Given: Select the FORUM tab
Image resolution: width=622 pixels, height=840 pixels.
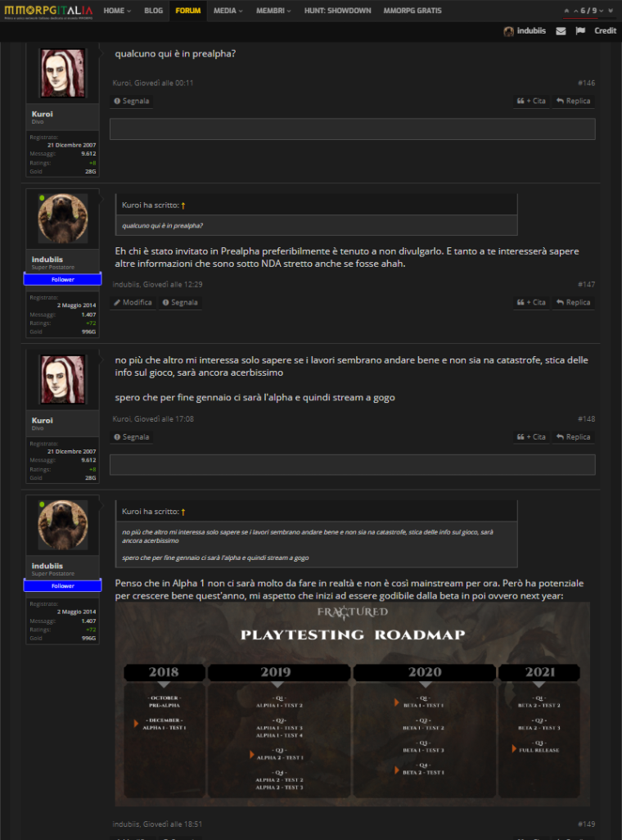Looking at the screenshot, I should pyautogui.click(x=188, y=11).
